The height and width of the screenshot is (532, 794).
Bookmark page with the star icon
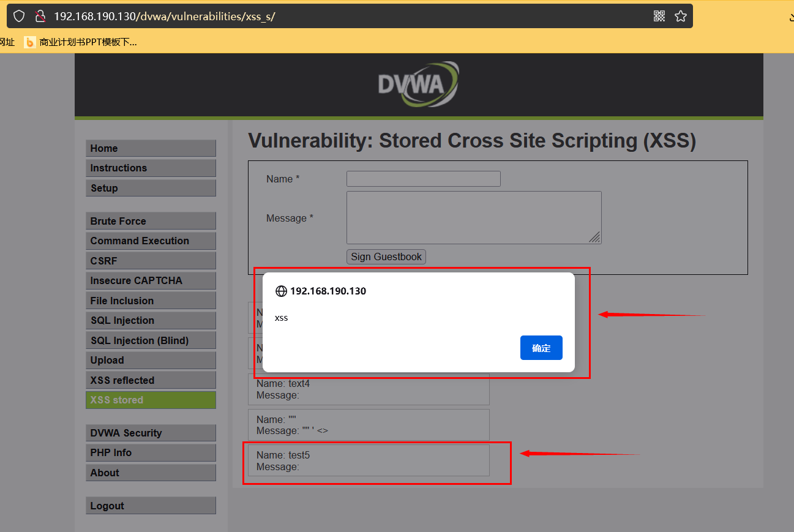click(680, 16)
